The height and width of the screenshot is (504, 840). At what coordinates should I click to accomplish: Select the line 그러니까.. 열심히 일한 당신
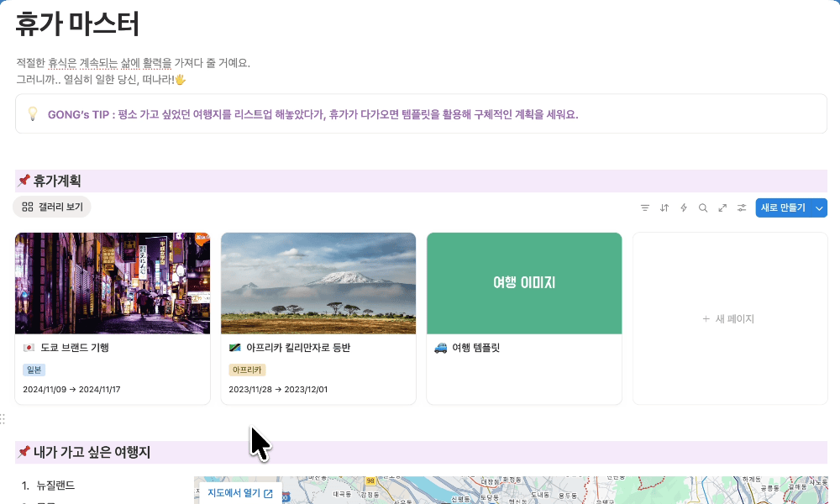101,80
